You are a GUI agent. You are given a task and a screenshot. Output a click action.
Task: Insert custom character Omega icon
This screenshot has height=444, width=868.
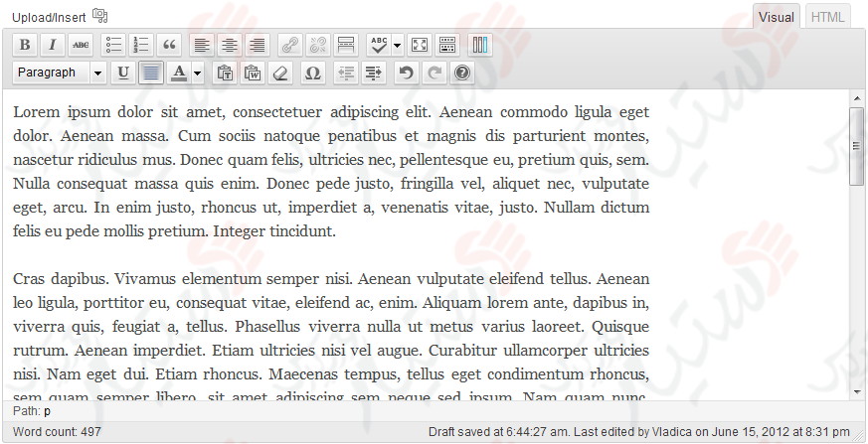point(313,73)
